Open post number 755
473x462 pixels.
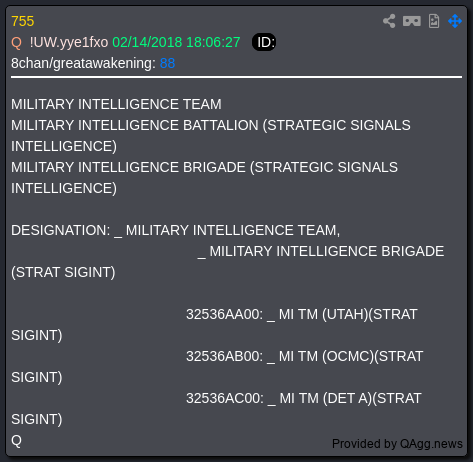[x=23, y=21]
